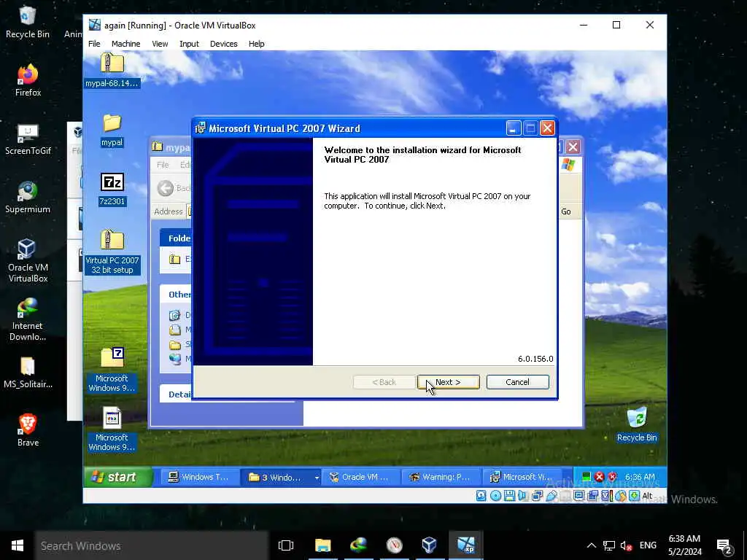The image size is (747, 560).
Task: Open the Devices menu in VirtualBox
Action: (x=223, y=44)
